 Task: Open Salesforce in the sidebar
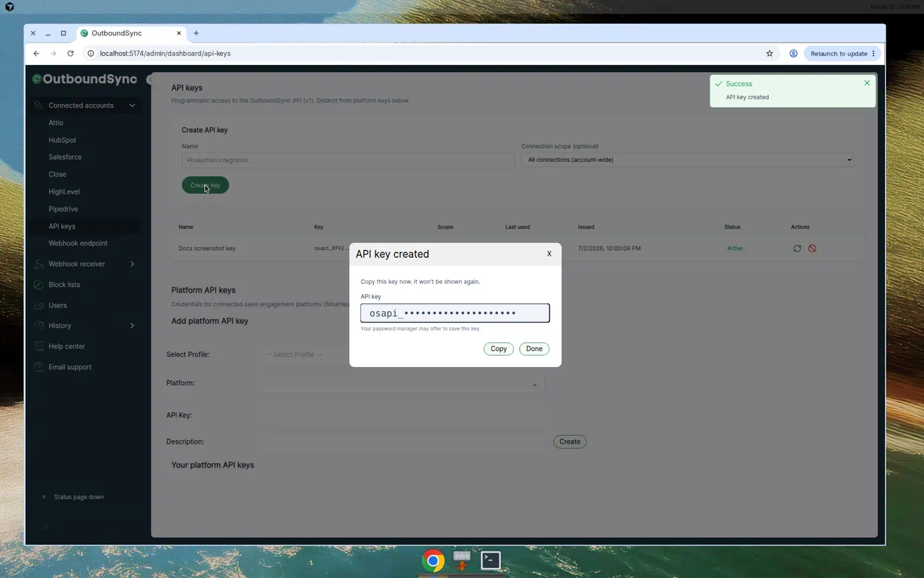(65, 157)
